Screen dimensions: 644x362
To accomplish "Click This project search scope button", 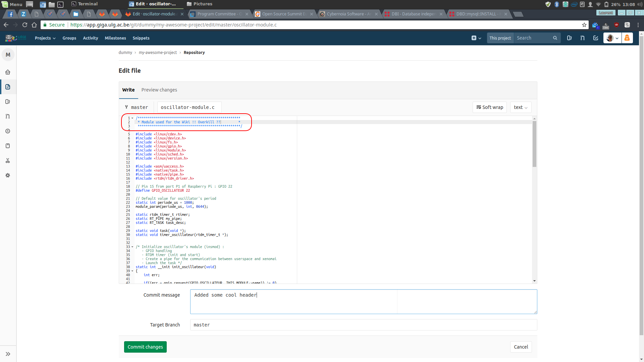I will (x=500, y=38).
